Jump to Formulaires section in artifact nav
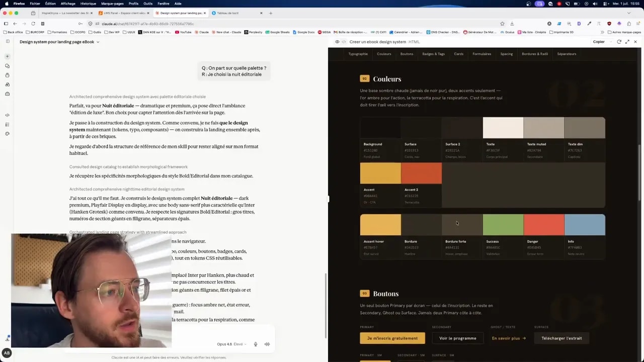Viewport: 644px width, 362px height. [x=481, y=54]
